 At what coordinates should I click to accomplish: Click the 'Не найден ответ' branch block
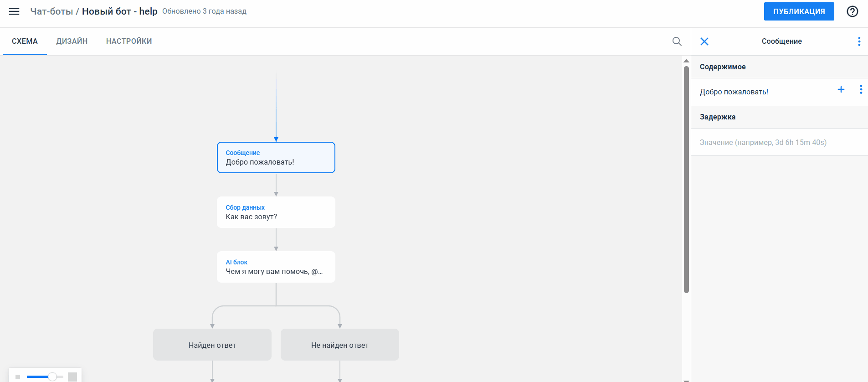339,345
